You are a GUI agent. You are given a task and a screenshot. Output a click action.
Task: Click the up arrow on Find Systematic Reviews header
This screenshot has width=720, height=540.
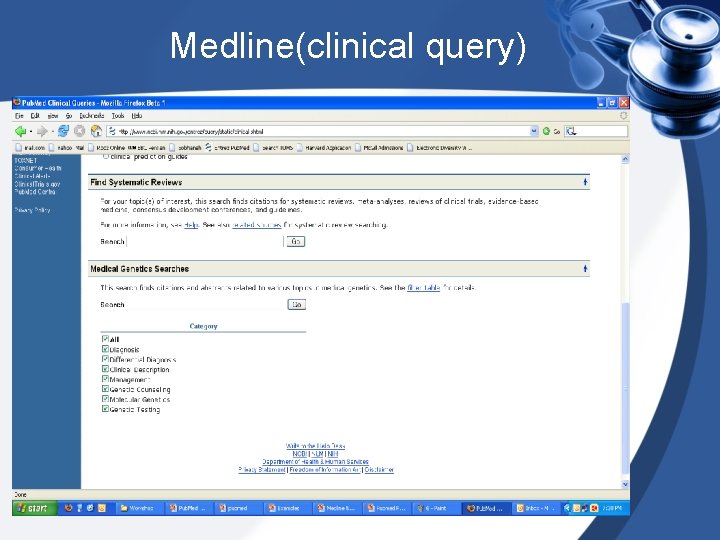click(585, 182)
